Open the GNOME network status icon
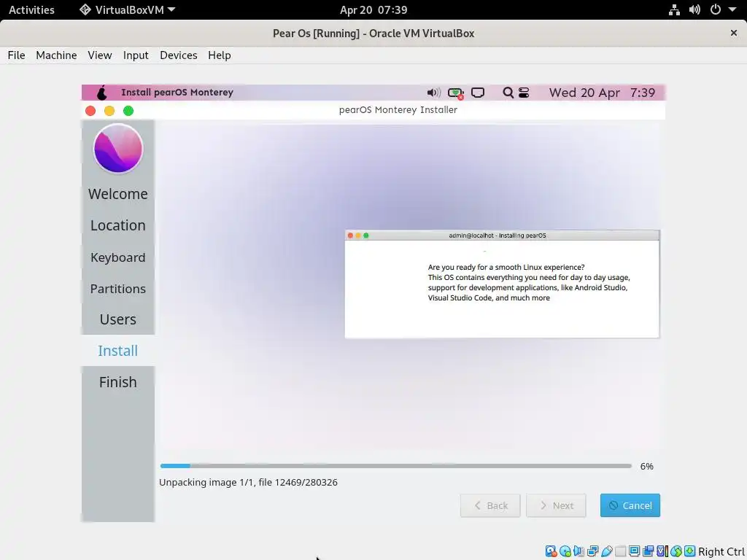The width and height of the screenshot is (747, 560). point(674,10)
